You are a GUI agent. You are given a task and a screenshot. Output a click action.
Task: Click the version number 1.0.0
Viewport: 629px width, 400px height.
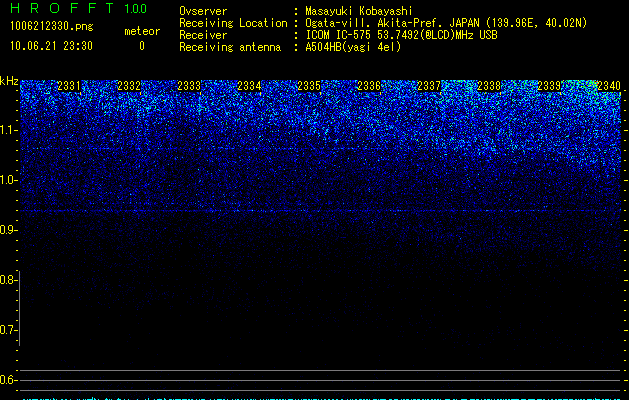136,9
